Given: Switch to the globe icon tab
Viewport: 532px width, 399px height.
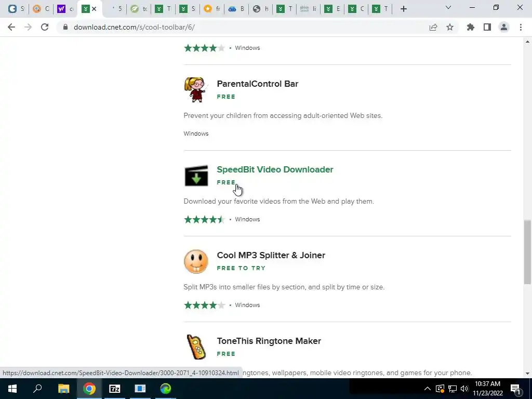Looking at the screenshot, I should tap(261, 9).
